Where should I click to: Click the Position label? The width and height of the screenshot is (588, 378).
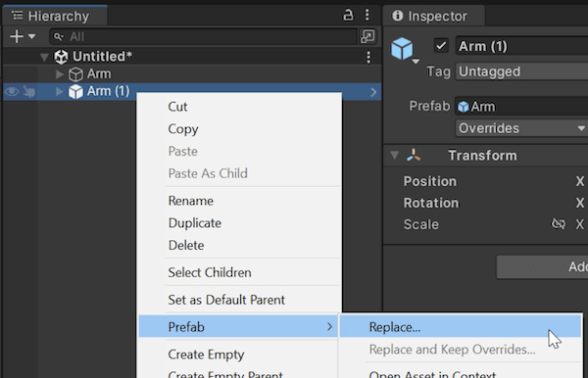coord(430,181)
